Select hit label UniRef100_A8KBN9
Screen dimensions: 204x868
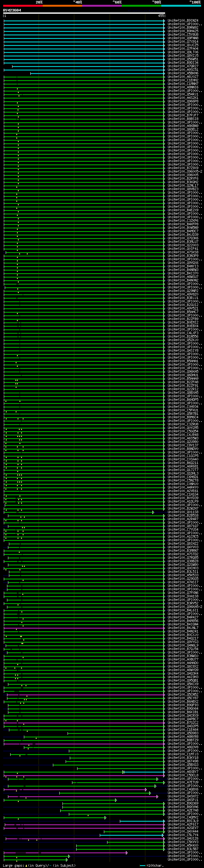click(x=183, y=126)
